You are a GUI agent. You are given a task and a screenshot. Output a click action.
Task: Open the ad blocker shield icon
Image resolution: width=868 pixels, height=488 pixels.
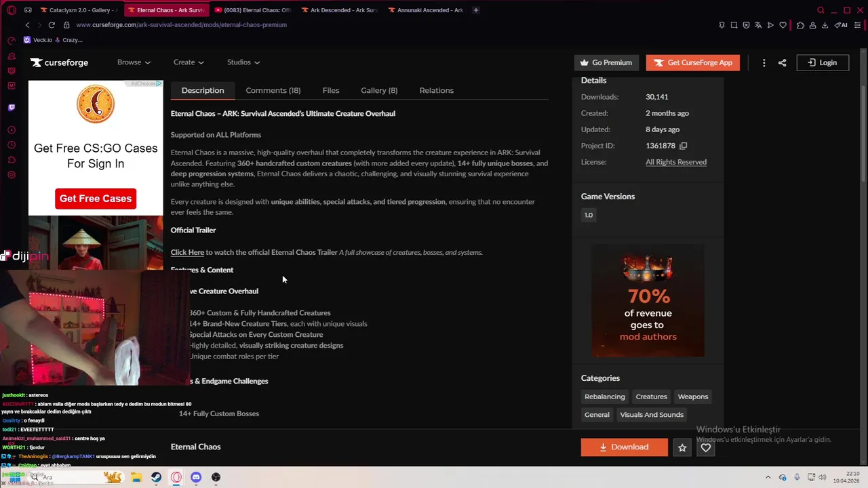(x=746, y=25)
